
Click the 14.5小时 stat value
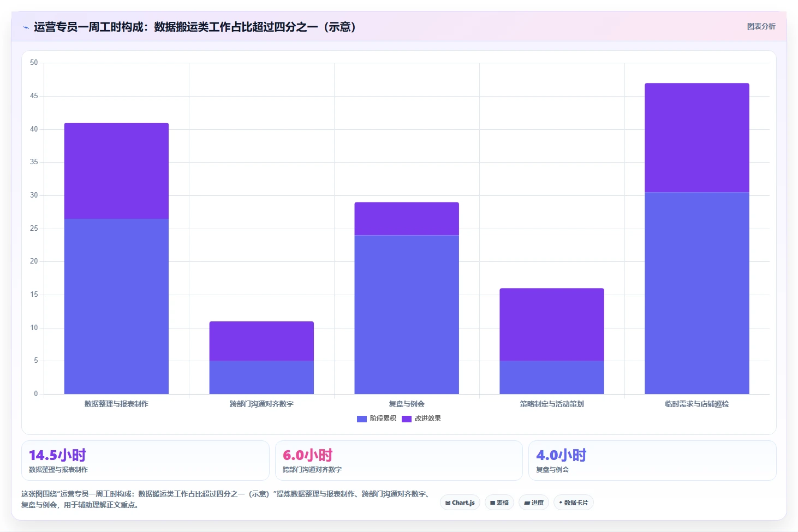(x=57, y=455)
